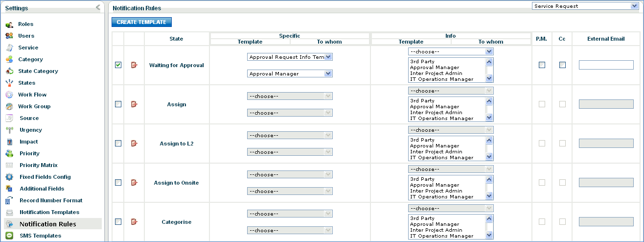Click edit icon for Categorise row

135,222
